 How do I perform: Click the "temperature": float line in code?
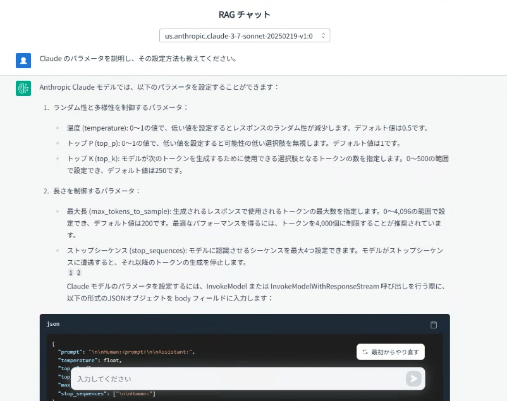point(90,360)
